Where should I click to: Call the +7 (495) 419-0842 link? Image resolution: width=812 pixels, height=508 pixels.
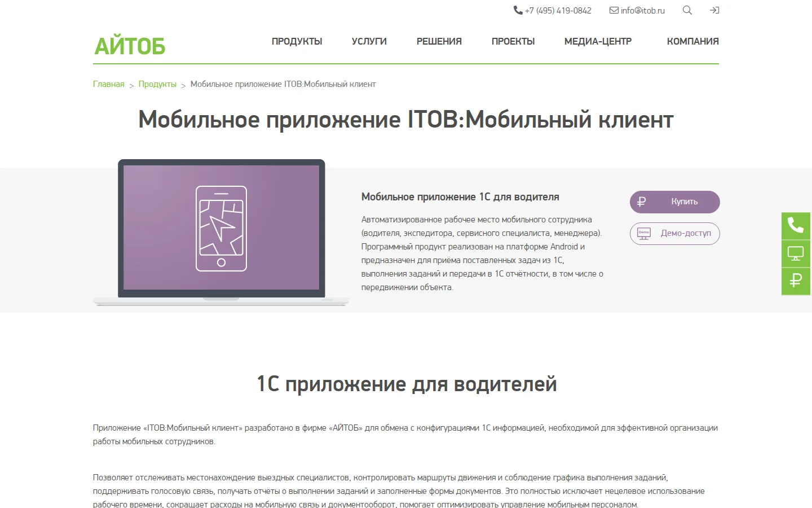[558, 11]
